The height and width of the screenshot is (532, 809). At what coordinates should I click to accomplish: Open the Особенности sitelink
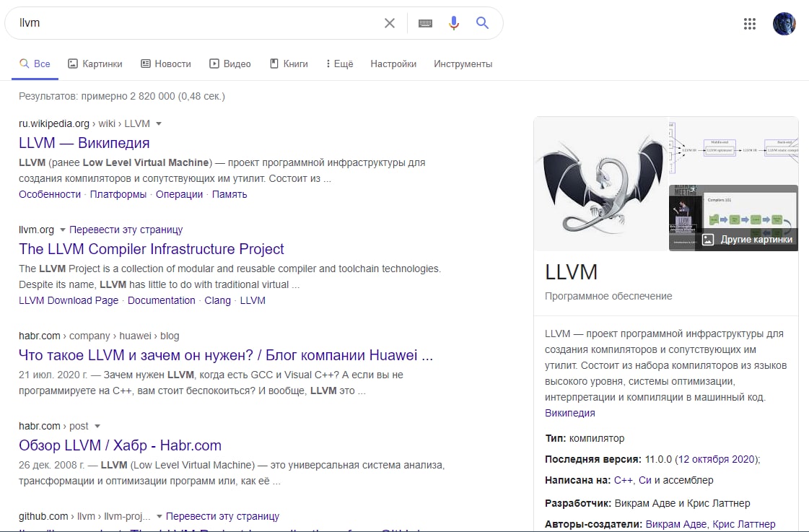[x=50, y=194]
